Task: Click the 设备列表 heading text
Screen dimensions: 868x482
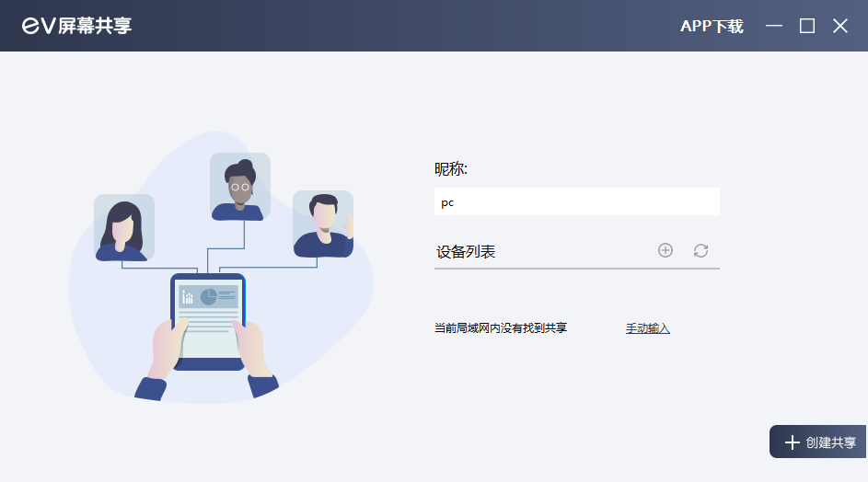Action: [466, 252]
